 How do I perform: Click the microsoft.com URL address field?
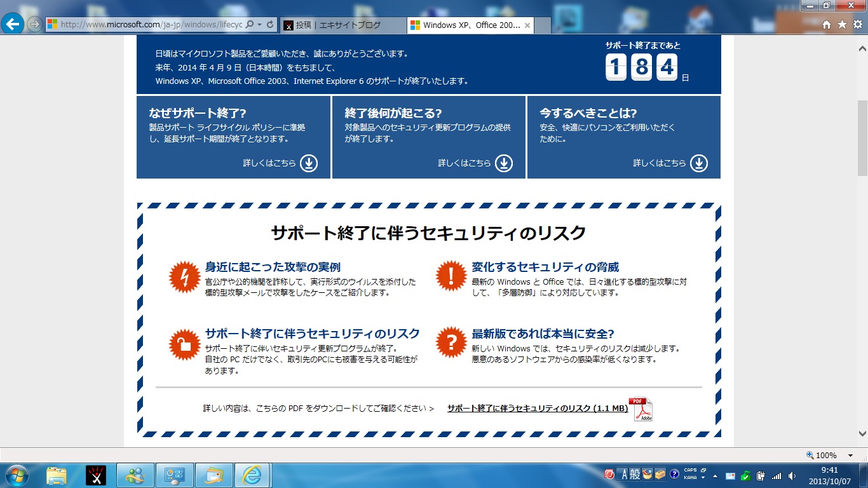point(151,25)
